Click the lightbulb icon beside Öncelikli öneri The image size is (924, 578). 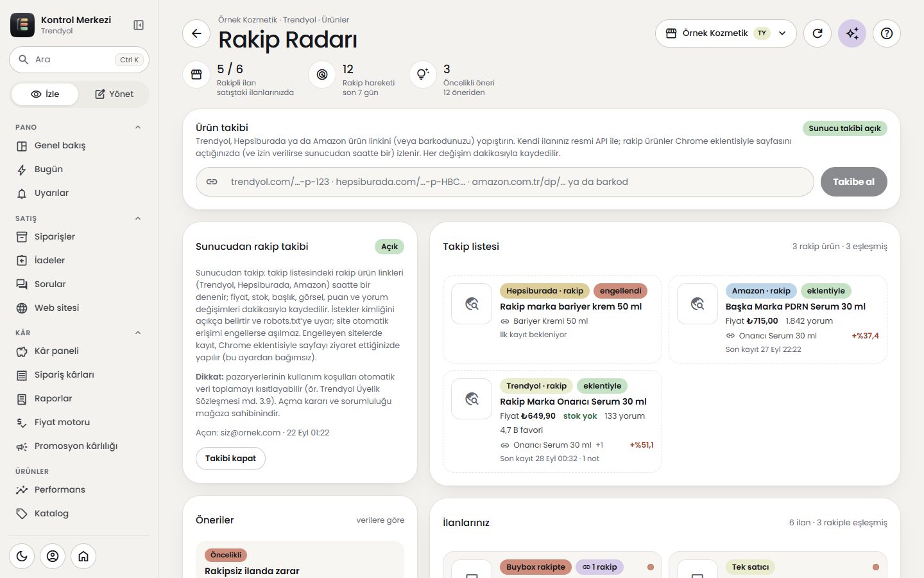(x=423, y=74)
